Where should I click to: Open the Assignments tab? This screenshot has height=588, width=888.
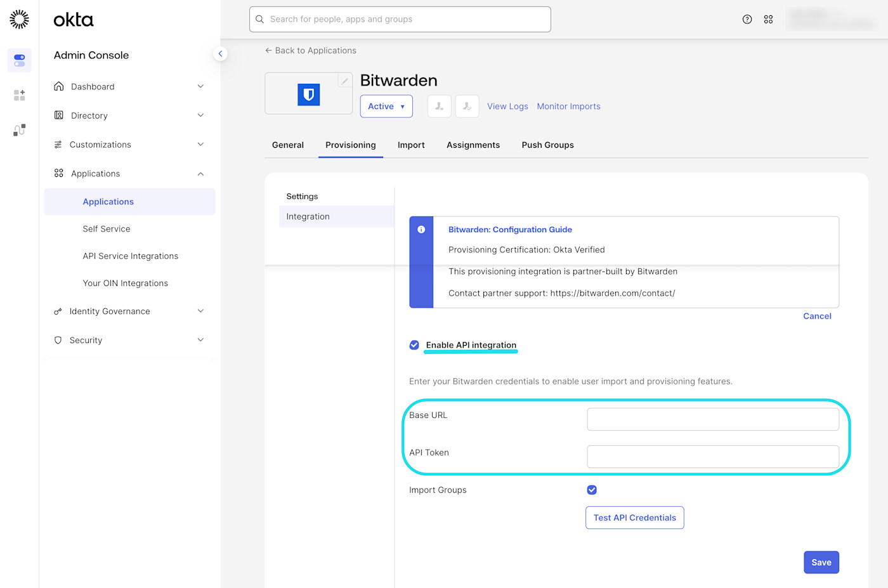tap(473, 145)
